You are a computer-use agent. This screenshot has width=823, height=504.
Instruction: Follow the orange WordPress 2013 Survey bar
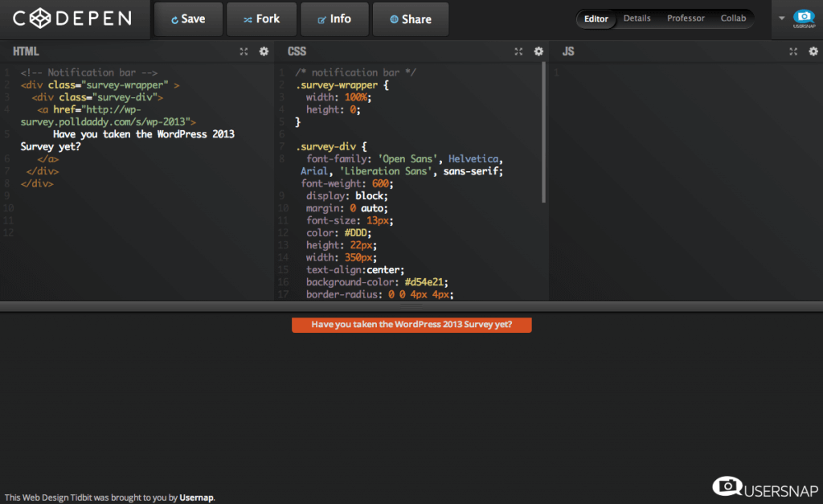coord(411,325)
